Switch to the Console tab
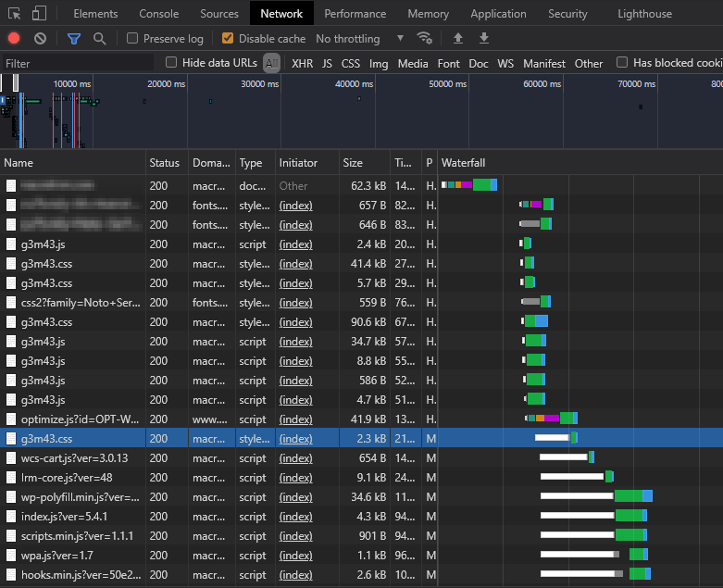 pos(159,14)
